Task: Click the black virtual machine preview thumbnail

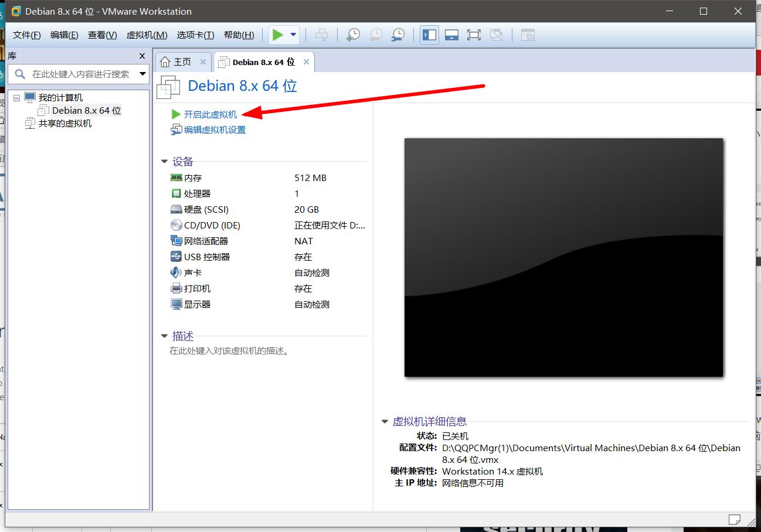Action: (x=563, y=257)
